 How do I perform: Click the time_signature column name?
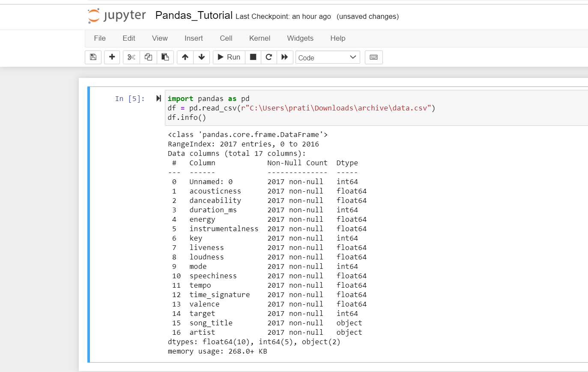(x=220, y=295)
